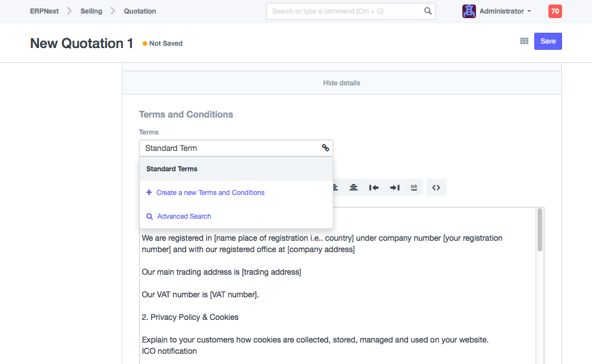Click the code view icon in editor toolbar
This screenshot has width=592, height=364.
(436, 188)
